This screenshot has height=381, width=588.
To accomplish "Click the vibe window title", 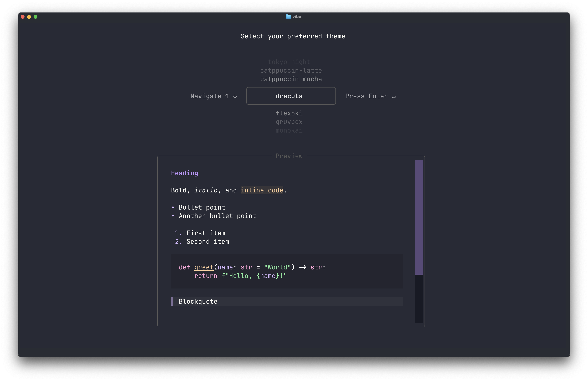I will point(296,17).
